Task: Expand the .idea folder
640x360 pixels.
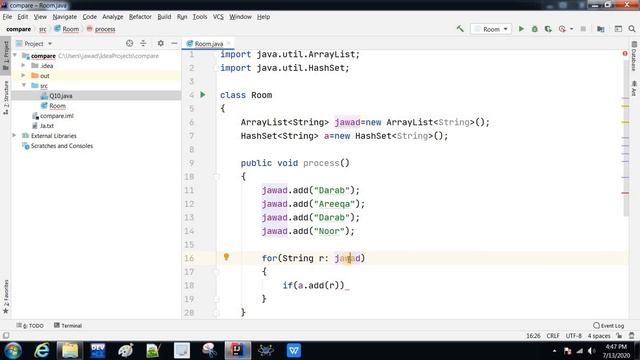Action: click(23, 65)
